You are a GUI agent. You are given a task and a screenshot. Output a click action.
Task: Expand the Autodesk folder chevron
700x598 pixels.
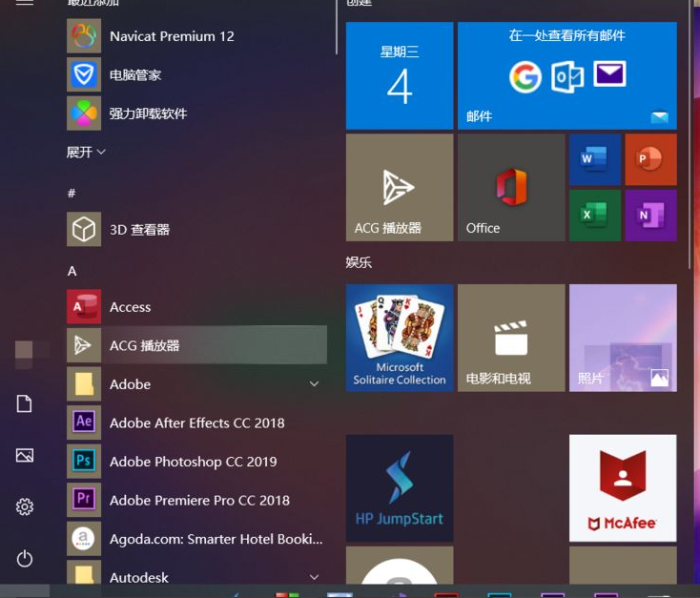[x=315, y=577]
